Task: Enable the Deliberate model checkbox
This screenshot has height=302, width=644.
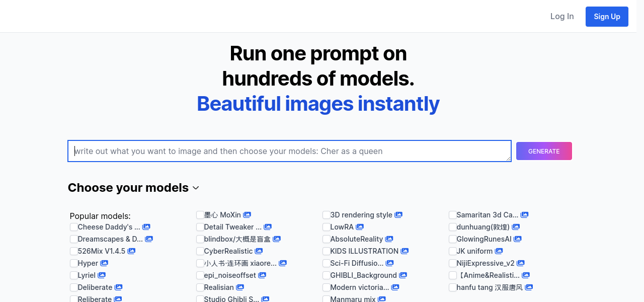Action: 74,287
